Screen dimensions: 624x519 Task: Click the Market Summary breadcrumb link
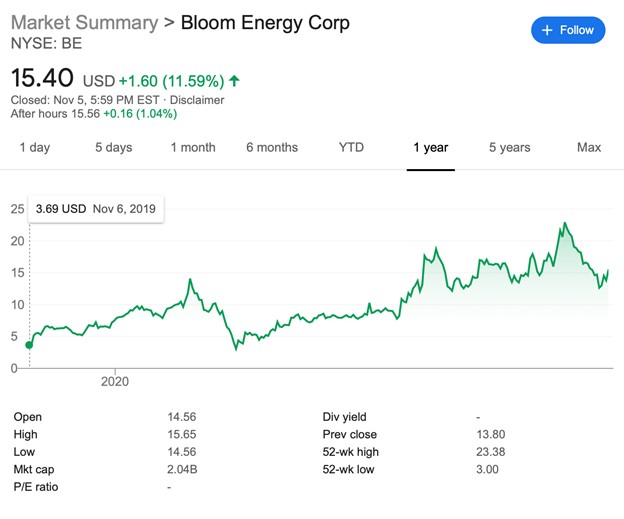tap(84, 22)
